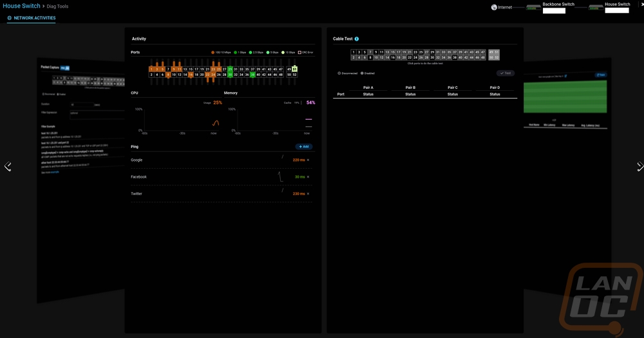
Task: Remove the Google ping entry
Action: point(308,160)
